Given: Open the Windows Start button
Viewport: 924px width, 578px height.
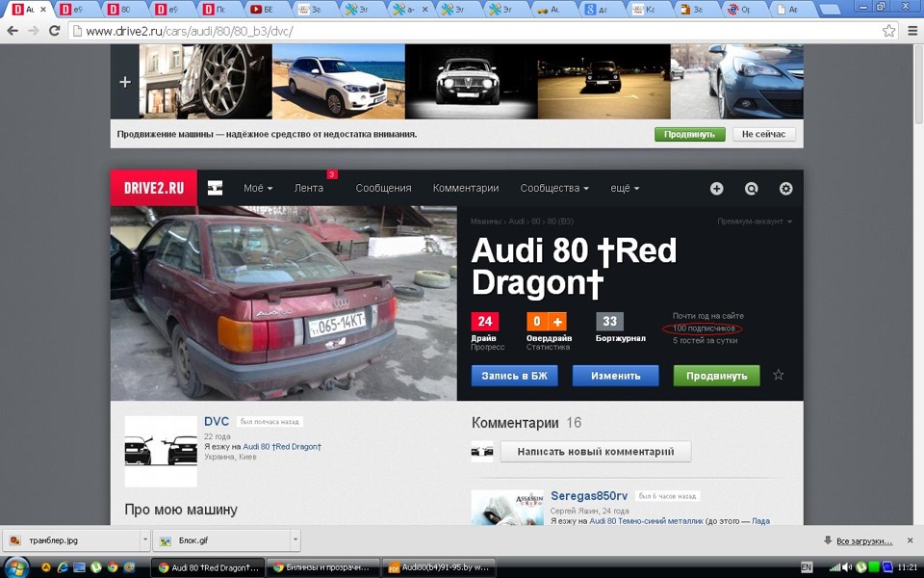Looking at the screenshot, I should click(x=16, y=567).
